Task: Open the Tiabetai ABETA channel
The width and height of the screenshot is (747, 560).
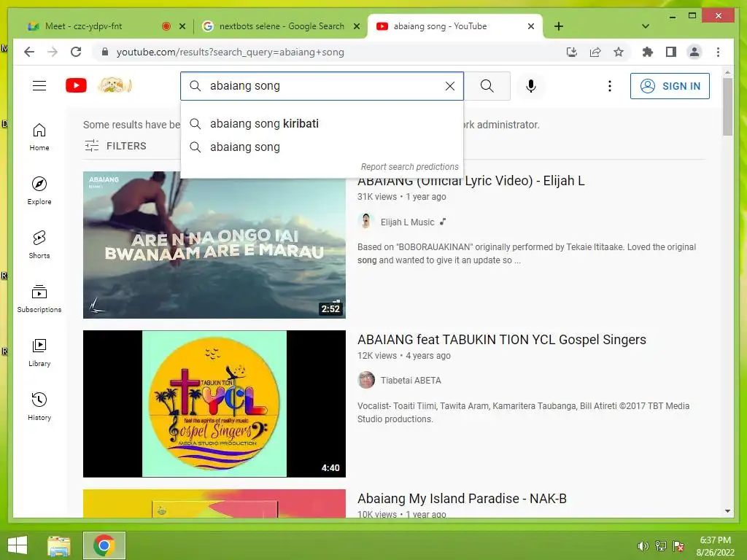Action: [411, 381]
